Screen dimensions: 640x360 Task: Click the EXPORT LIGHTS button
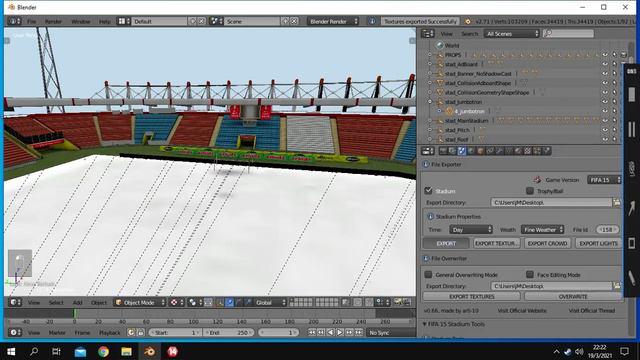click(598, 243)
